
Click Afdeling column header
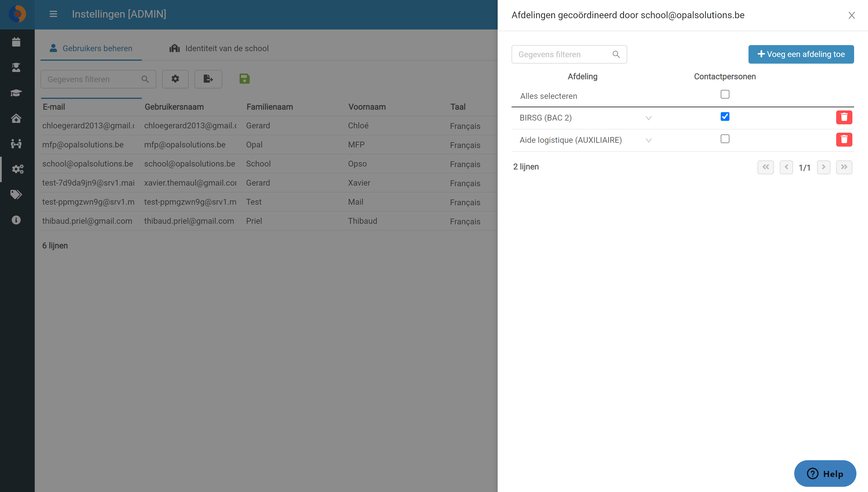(x=582, y=77)
